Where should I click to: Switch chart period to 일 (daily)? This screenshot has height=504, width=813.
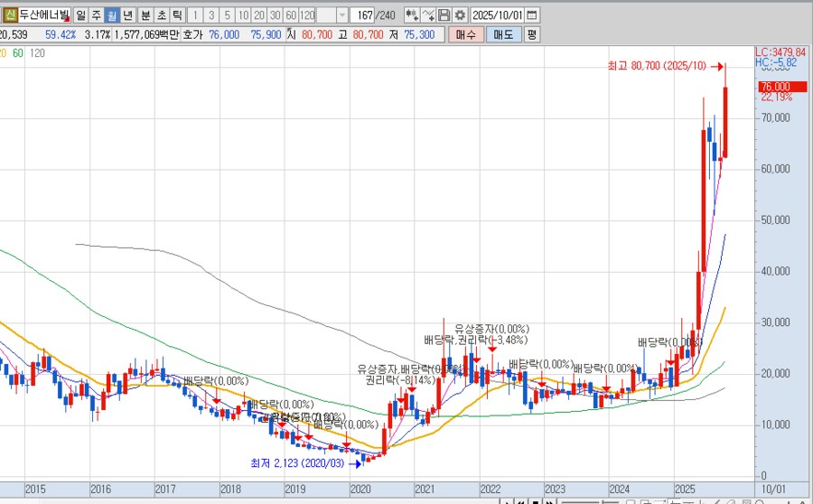[x=81, y=15]
